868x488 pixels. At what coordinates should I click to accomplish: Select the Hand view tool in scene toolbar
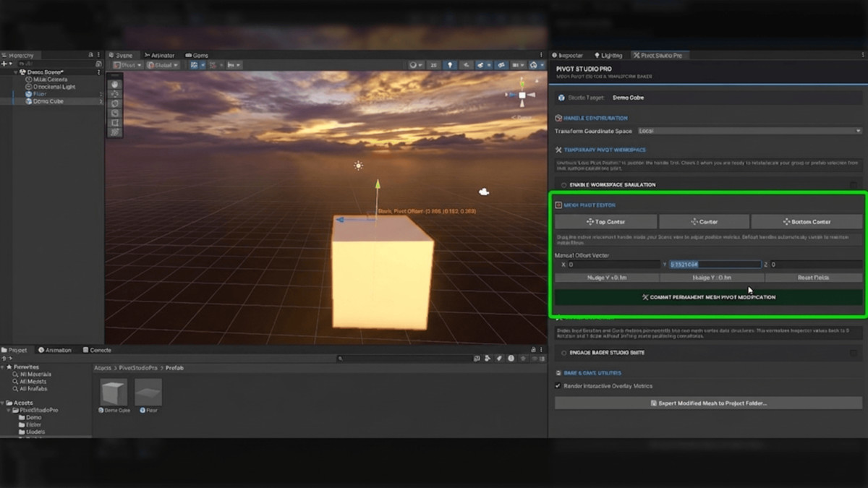(x=115, y=85)
